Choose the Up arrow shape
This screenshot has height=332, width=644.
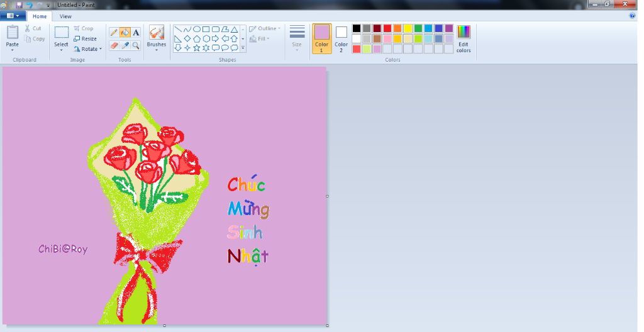(x=234, y=38)
